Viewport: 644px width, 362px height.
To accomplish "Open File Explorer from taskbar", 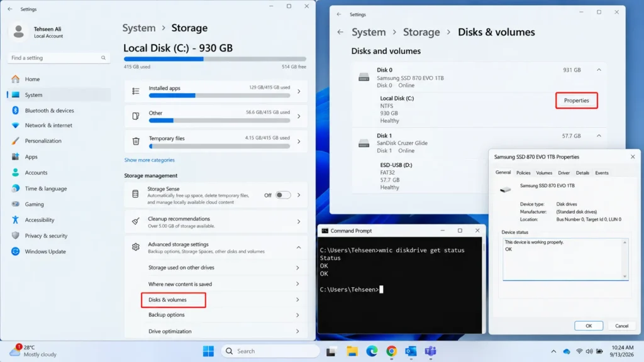I will pyautogui.click(x=352, y=351).
